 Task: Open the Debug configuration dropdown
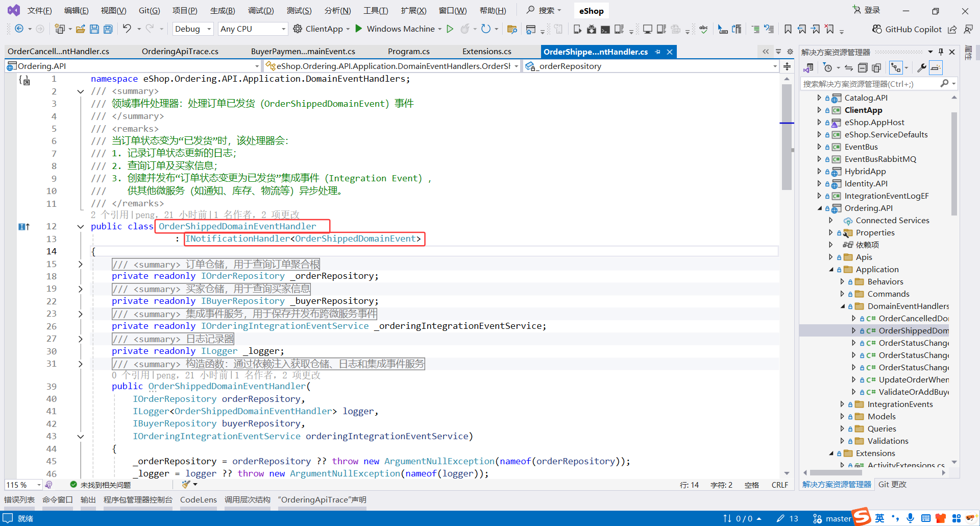tap(193, 29)
